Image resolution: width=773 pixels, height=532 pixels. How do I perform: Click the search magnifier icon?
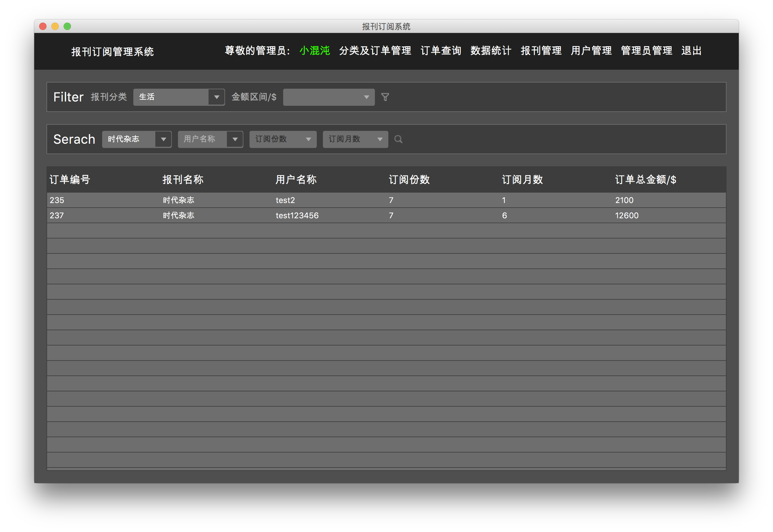click(x=398, y=139)
